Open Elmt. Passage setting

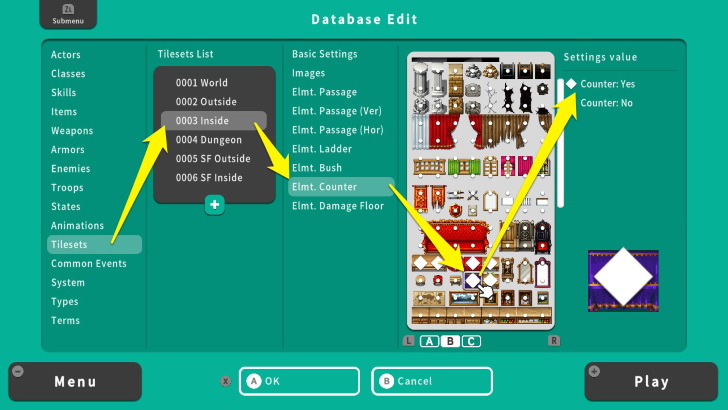pyautogui.click(x=325, y=92)
